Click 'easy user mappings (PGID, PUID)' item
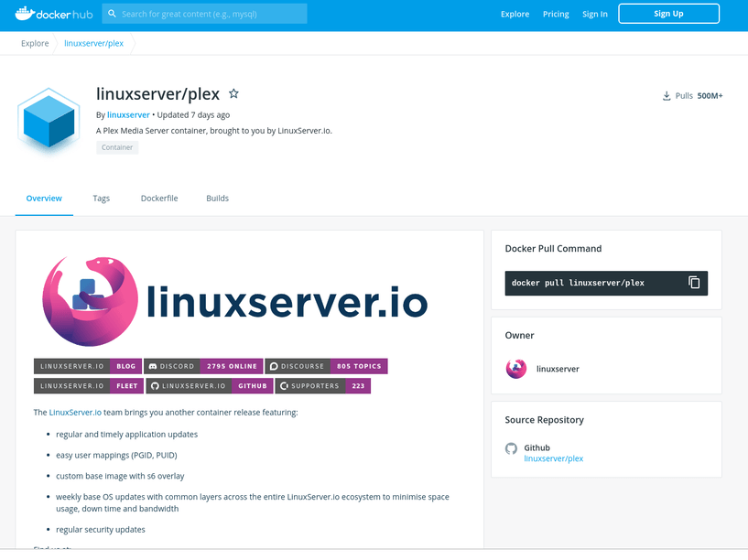The image size is (748, 560). click(x=116, y=455)
